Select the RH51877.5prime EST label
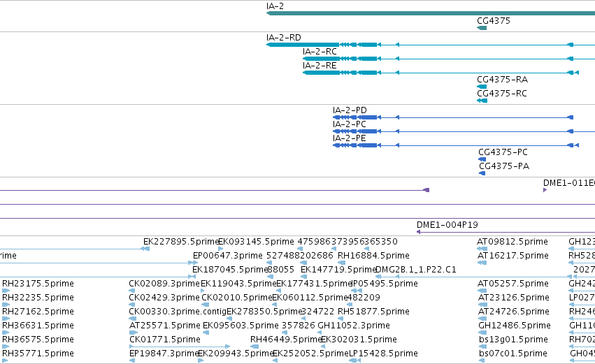 coord(373,312)
